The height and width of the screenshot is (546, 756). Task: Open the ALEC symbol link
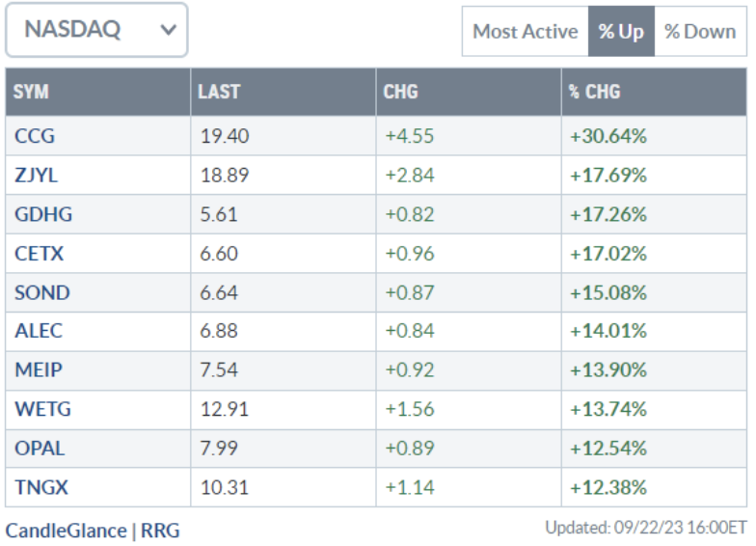pyautogui.click(x=39, y=331)
